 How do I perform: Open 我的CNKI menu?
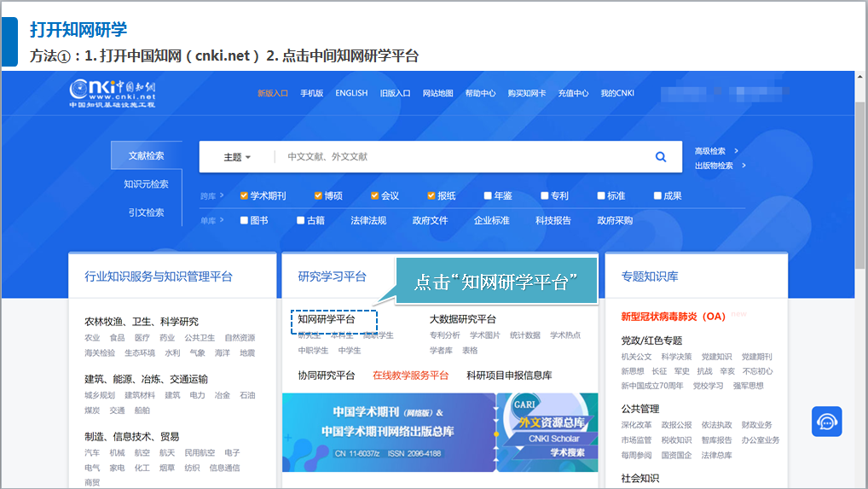pyautogui.click(x=618, y=93)
